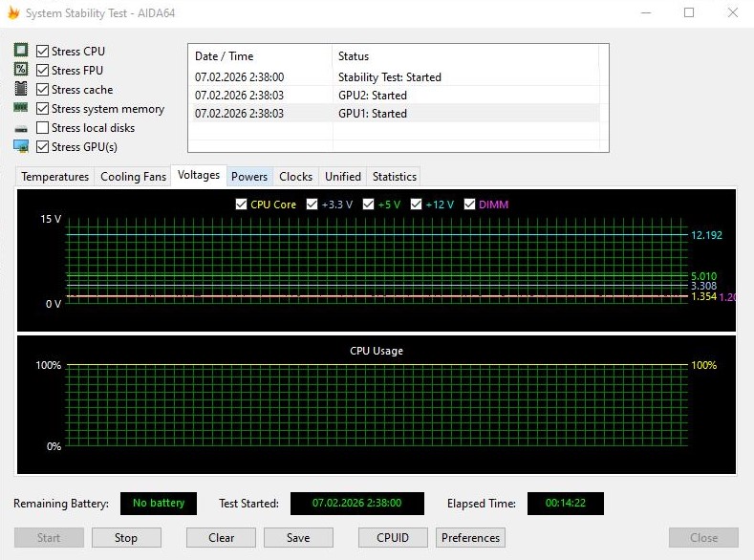Maximize the System Stability Test window
Image resolution: width=754 pixels, height=560 pixels.
tap(689, 13)
